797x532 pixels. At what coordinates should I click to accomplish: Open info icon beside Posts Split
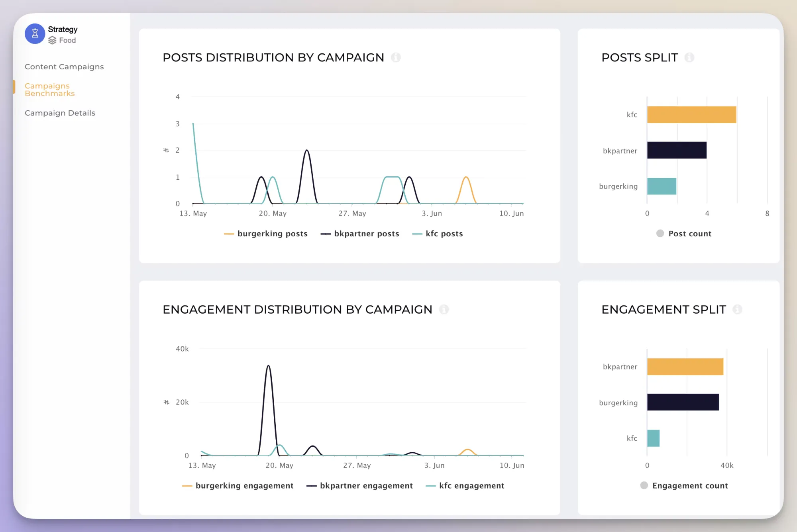(689, 57)
